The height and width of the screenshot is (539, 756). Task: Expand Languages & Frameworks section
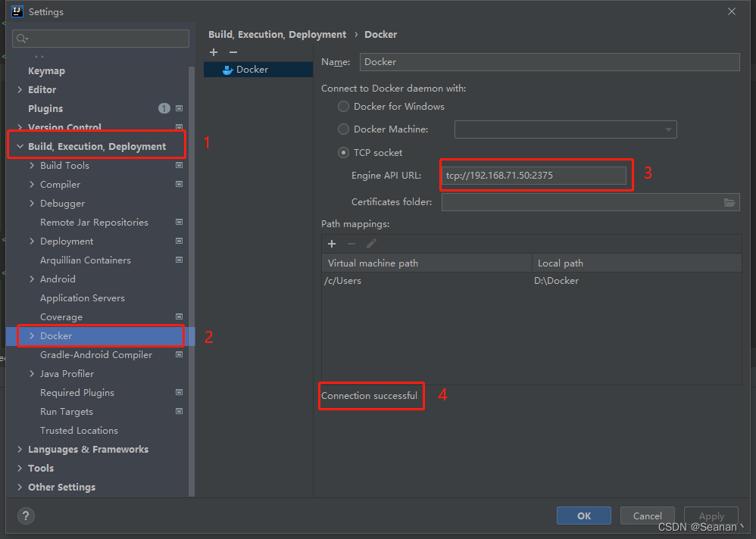coord(20,450)
